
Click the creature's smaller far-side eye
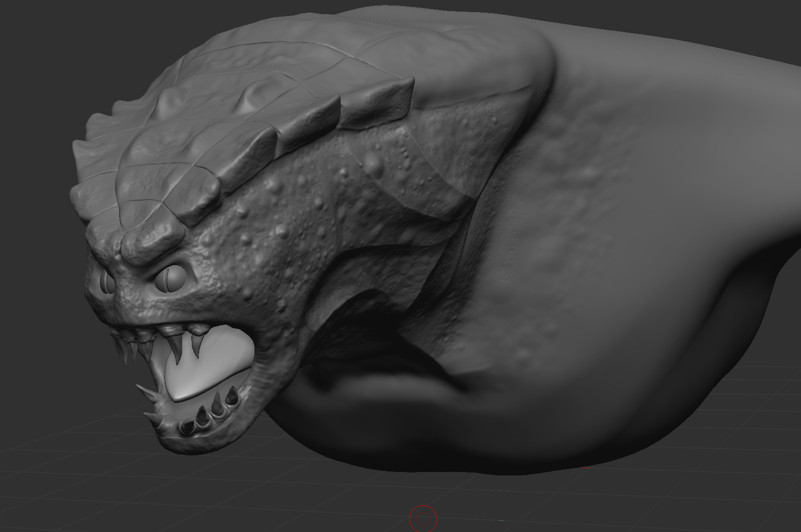pos(109,283)
